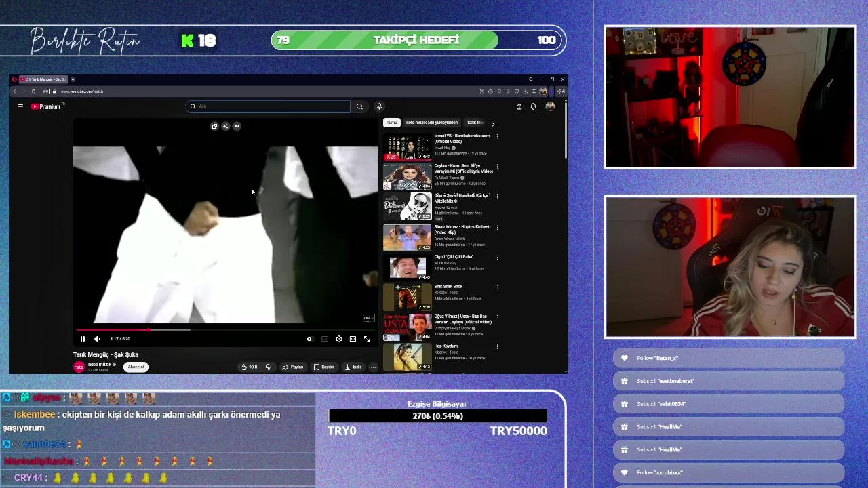
Task: Open options menu for Ceylan video
Action: 497,166
